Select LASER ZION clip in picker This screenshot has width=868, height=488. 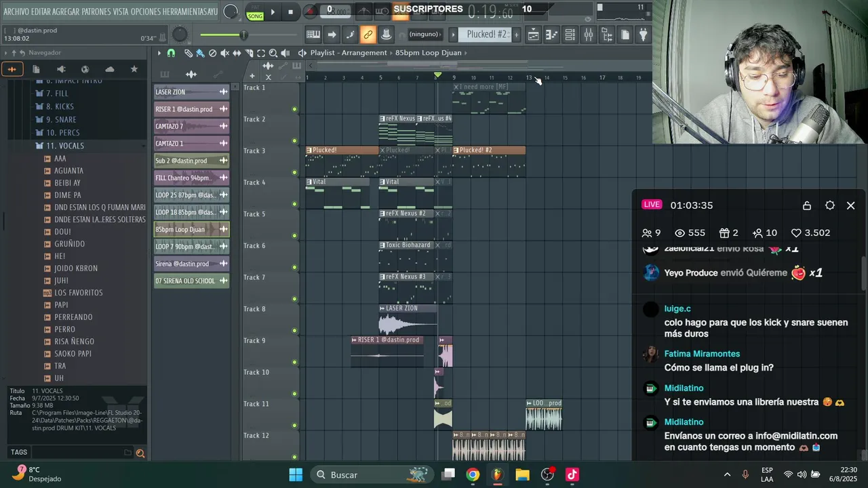(x=191, y=92)
